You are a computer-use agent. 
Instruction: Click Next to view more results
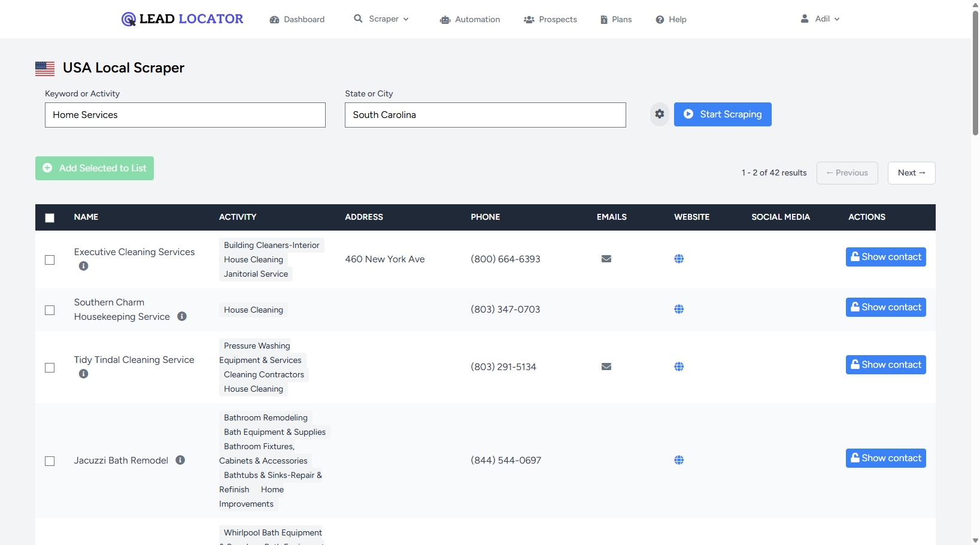(x=911, y=173)
